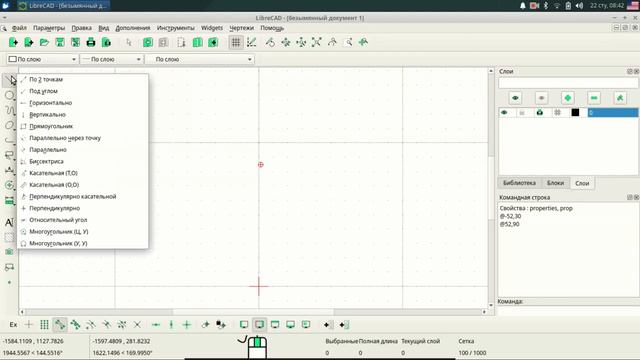This screenshot has width=640, height=360.
Task: Click the Open file folder icon
Action: (44, 42)
